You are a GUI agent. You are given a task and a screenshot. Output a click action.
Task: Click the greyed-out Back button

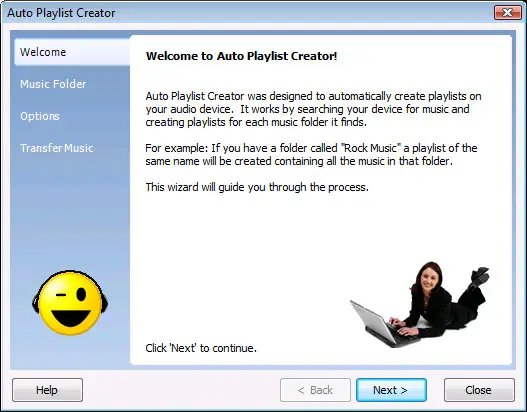click(x=315, y=390)
